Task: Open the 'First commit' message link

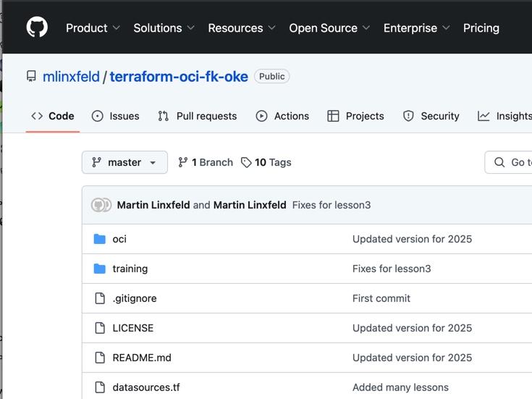Action: (381, 298)
